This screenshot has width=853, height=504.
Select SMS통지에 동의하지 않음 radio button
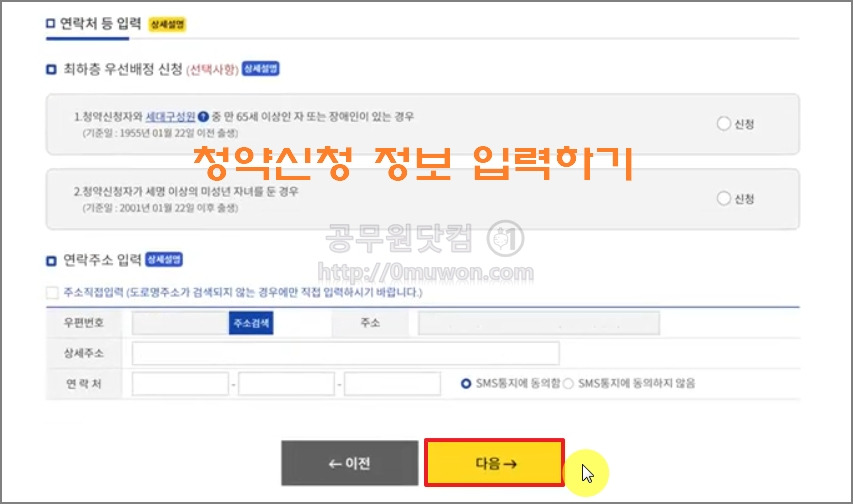pyautogui.click(x=568, y=384)
